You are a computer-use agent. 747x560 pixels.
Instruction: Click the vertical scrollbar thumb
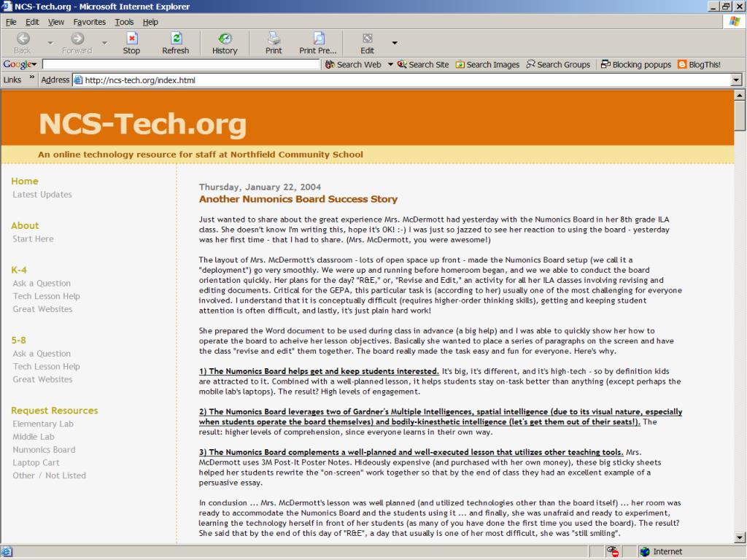pyautogui.click(x=740, y=114)
